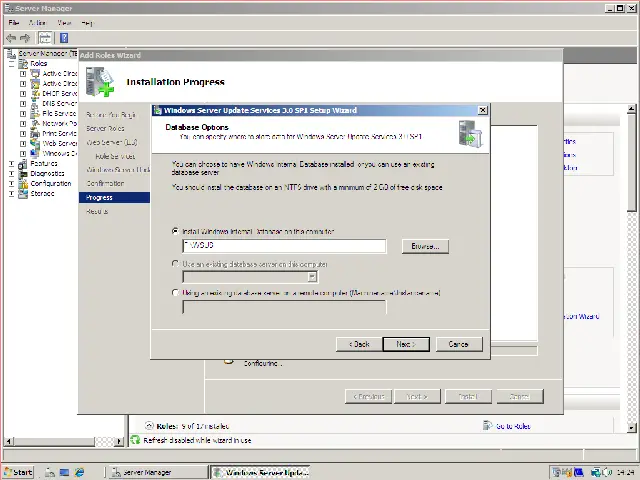Click Windows Server Update taskbar button
This screenshot has width=640, height=480.
(x=260, y=472)
